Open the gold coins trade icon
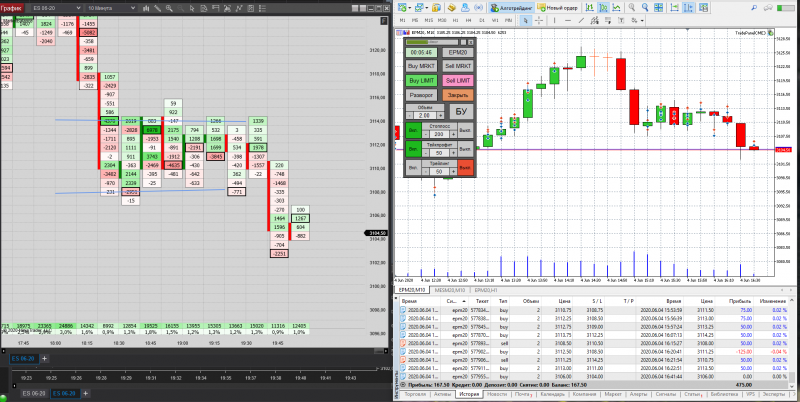This screenshot has height=402, width=800. click(452, 8)
